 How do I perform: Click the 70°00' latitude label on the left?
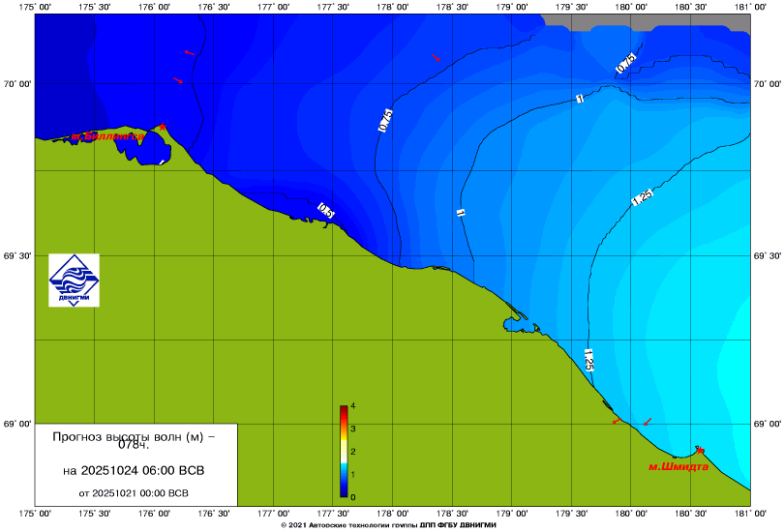(x=16, y=85)
